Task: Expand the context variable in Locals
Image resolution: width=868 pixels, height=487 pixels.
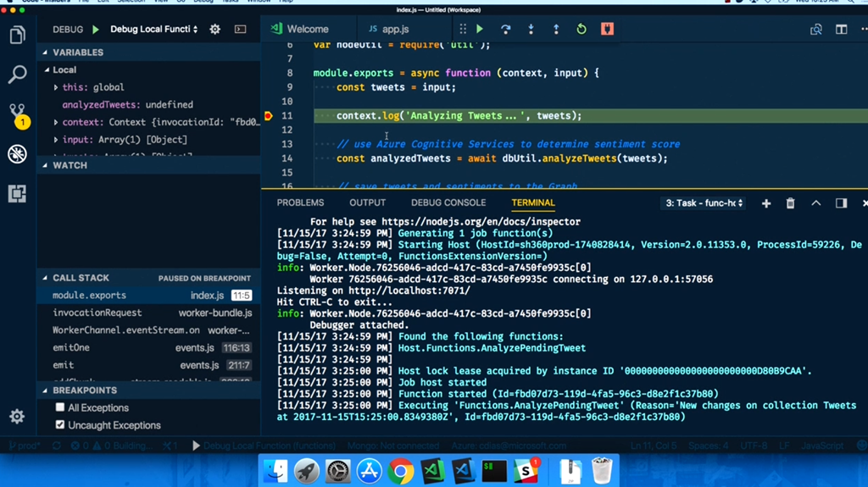Action: [x=56, y=122]
